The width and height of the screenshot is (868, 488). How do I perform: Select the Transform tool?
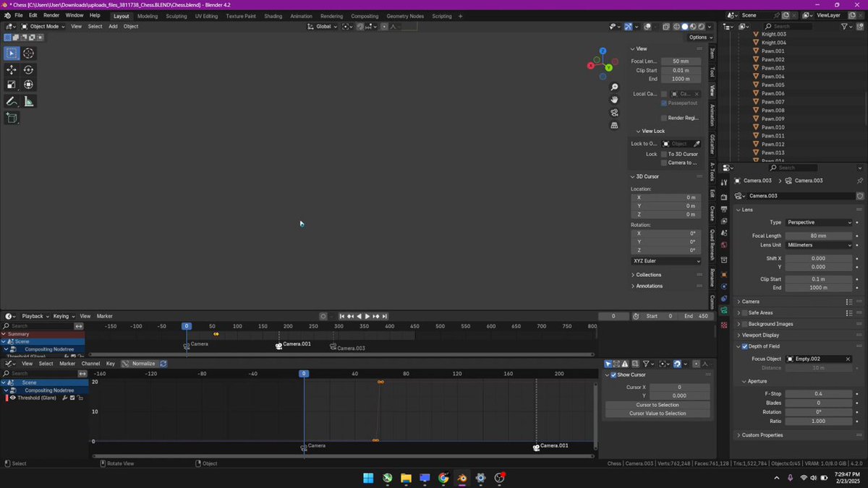(x=28, y=85)
